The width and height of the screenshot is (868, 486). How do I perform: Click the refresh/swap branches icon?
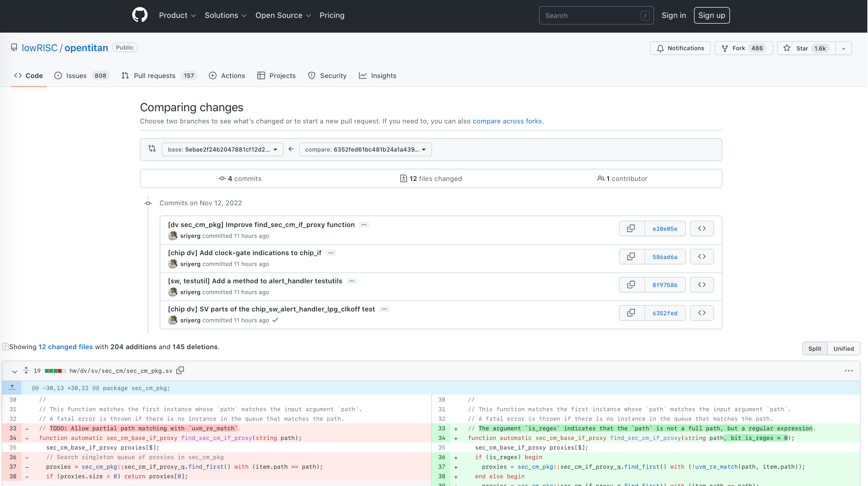click(x=152, y=149)
